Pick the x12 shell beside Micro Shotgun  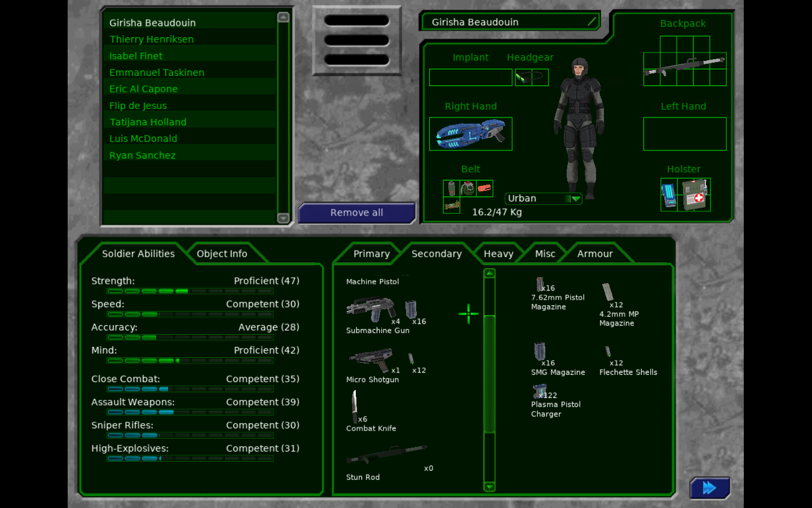(x=411, y=359)
